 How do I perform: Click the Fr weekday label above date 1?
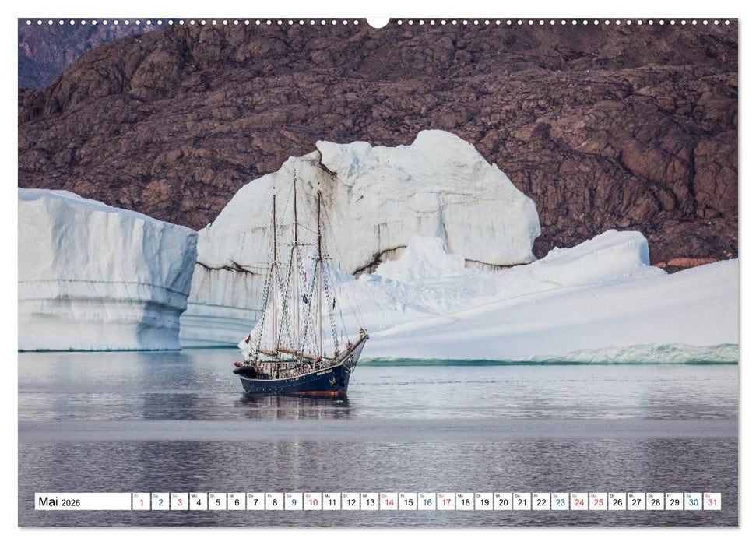(x=139, y=496)
